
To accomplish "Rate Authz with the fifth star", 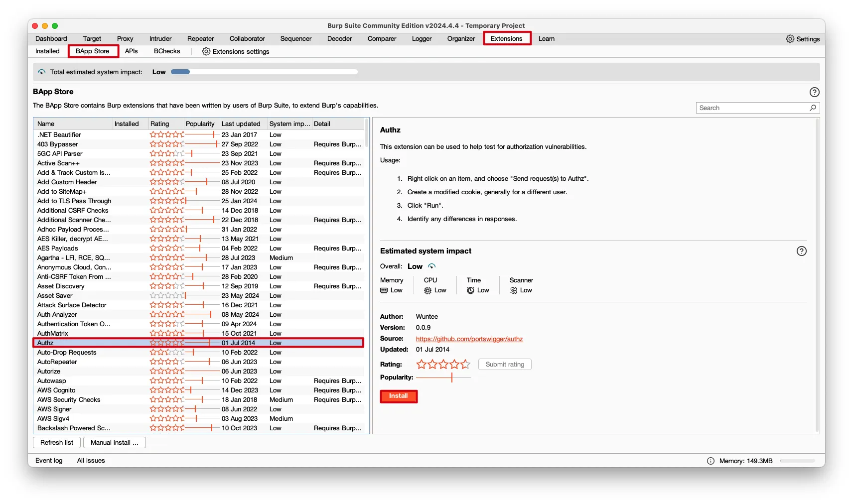I will 465,365.
